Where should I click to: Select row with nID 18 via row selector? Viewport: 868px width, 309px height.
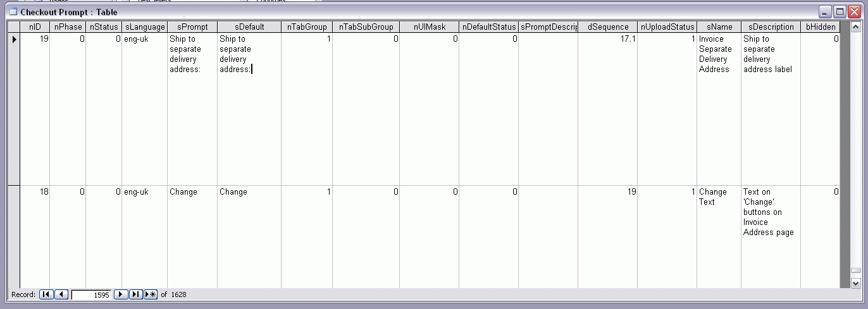coord(13,237)
